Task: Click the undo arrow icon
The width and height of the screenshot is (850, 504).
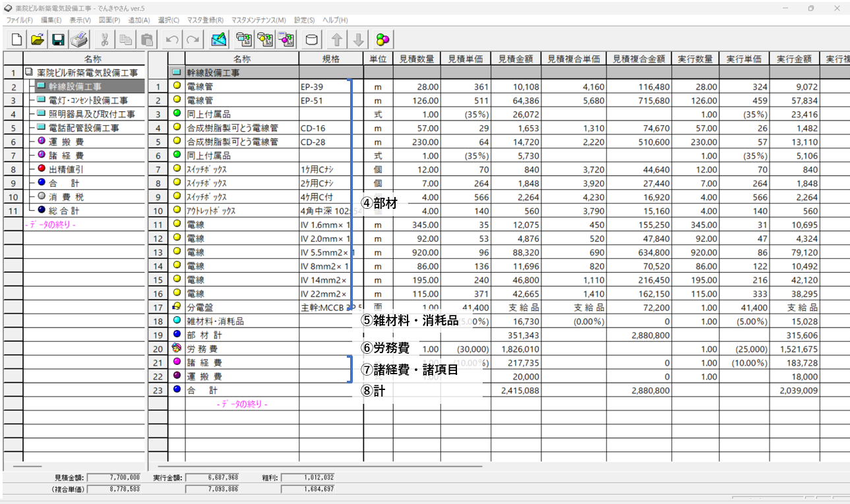Action: tap(173, 40)
